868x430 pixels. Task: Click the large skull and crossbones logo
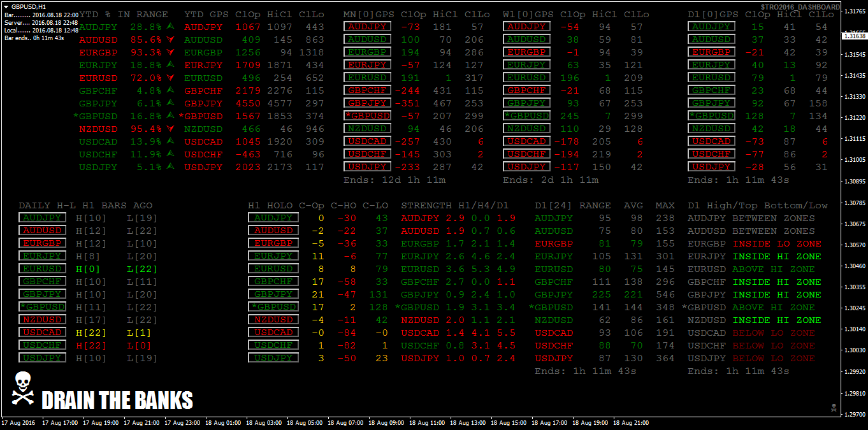23,388
